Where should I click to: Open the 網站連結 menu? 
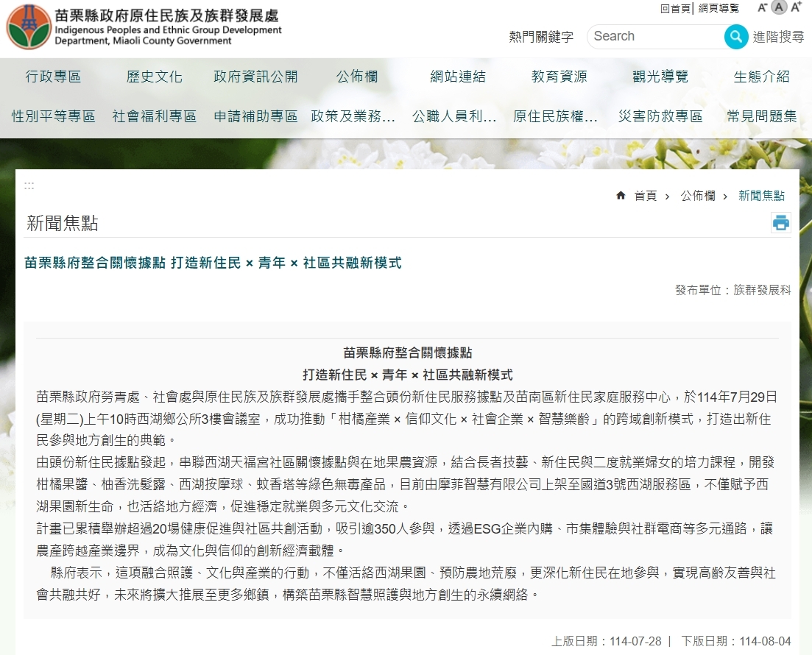coord(458,77)
